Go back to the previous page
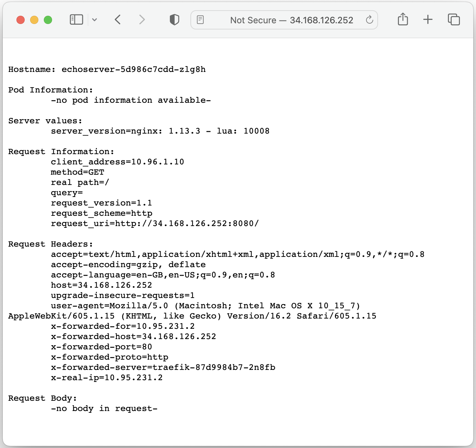 (118, 20)
